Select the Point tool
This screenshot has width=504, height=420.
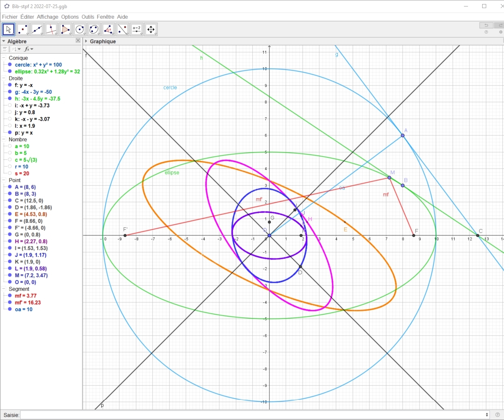tap(23, 30)
